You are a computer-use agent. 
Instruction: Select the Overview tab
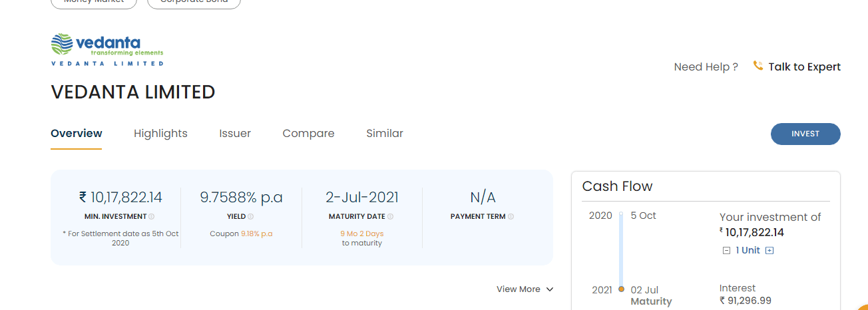pos(77,134)
